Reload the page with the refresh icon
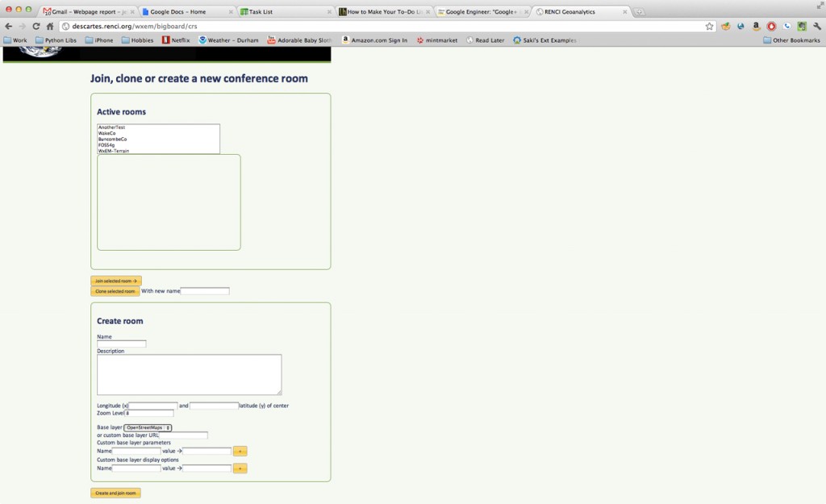826x504 pixels. pyautogui.click(x=35, y=26)
